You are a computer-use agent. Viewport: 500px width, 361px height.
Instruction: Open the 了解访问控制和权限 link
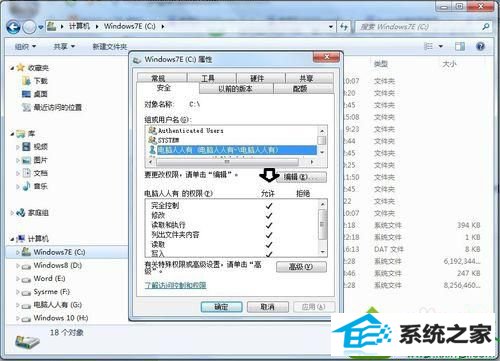[x=175, y=285]
